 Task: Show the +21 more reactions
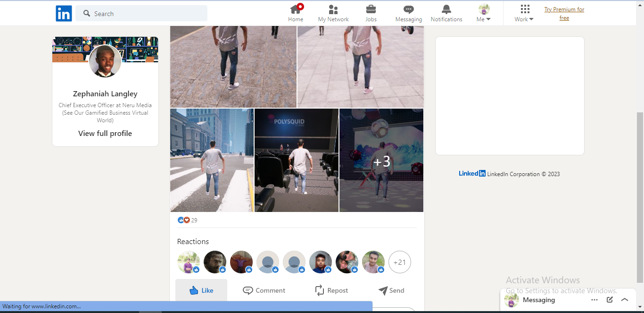[x=400, y=262]
